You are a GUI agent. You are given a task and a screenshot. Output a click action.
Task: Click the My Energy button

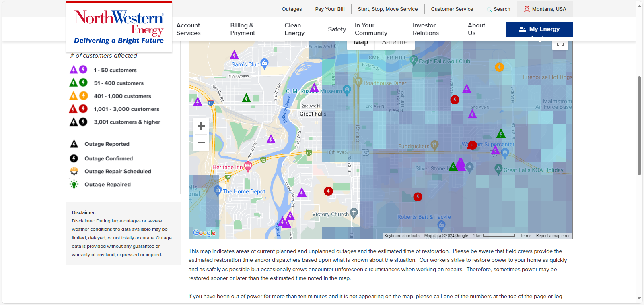(539, 29)
